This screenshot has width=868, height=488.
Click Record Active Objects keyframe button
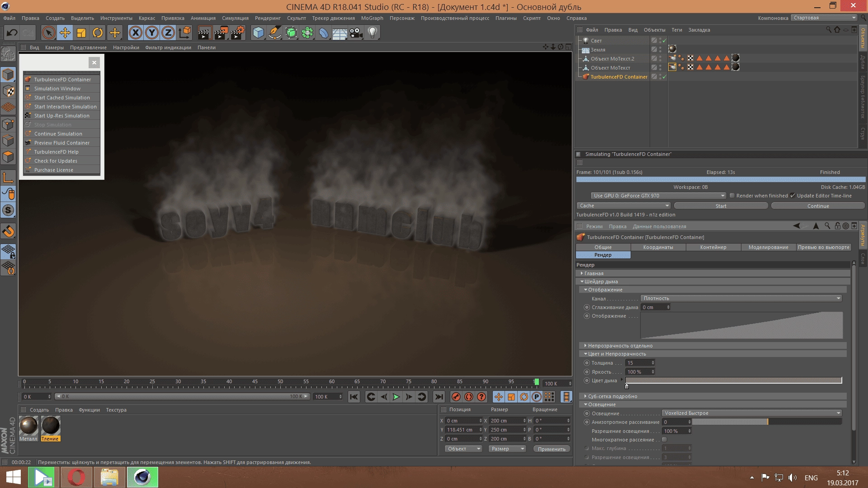456,397
